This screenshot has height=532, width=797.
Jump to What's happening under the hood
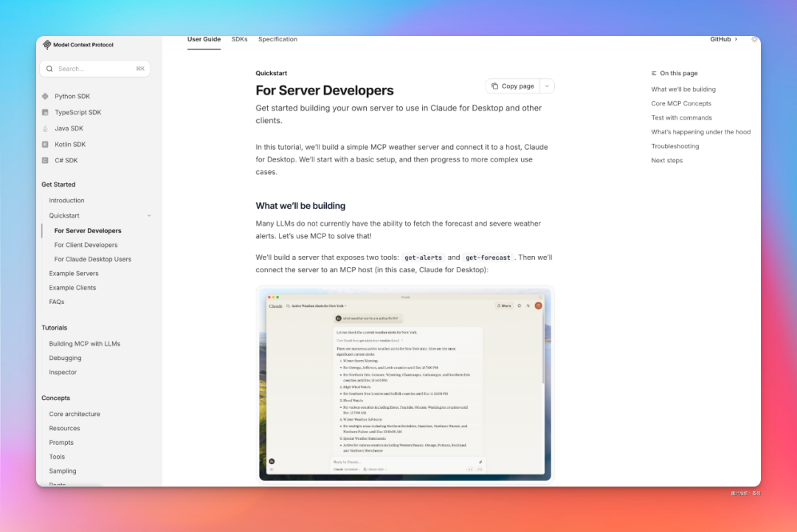(700, 131)
